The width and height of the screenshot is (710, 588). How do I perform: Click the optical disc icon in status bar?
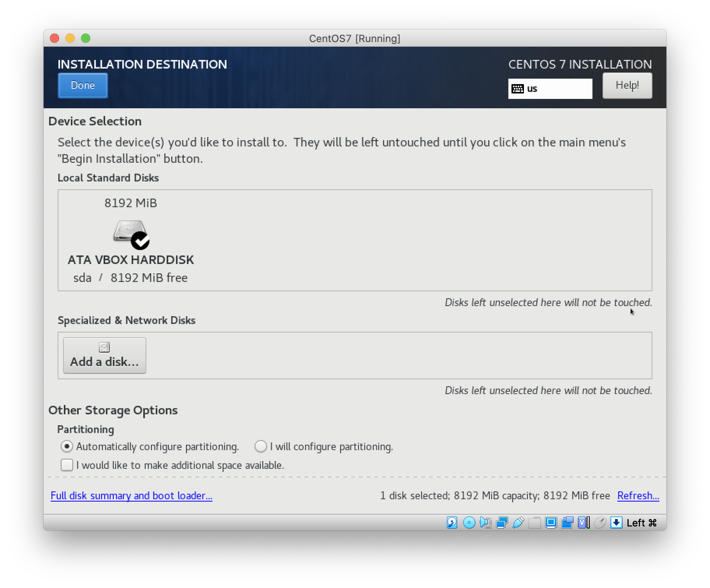[469, 523]
